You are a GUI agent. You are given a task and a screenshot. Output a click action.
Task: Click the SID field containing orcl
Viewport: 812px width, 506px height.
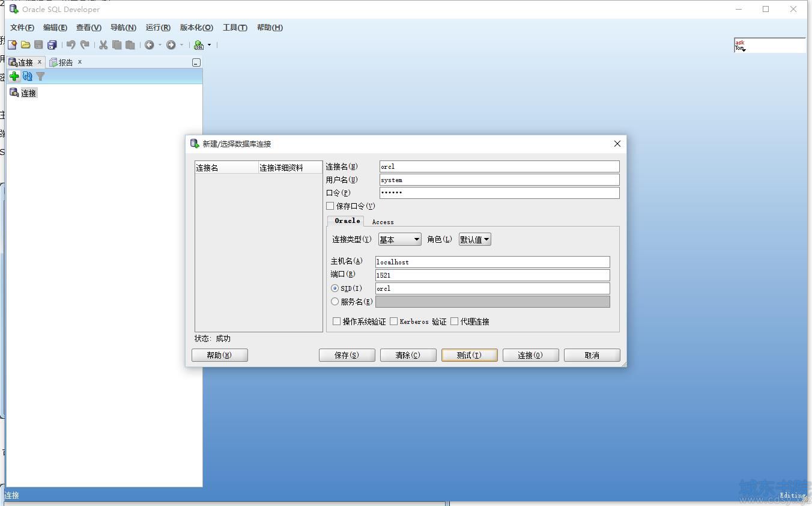pos(492,288)
